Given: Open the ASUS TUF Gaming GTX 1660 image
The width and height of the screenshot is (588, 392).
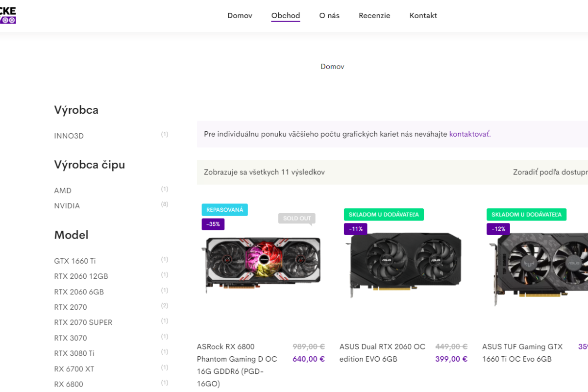Looking at the screenshot, I should (x=538, y=269).
